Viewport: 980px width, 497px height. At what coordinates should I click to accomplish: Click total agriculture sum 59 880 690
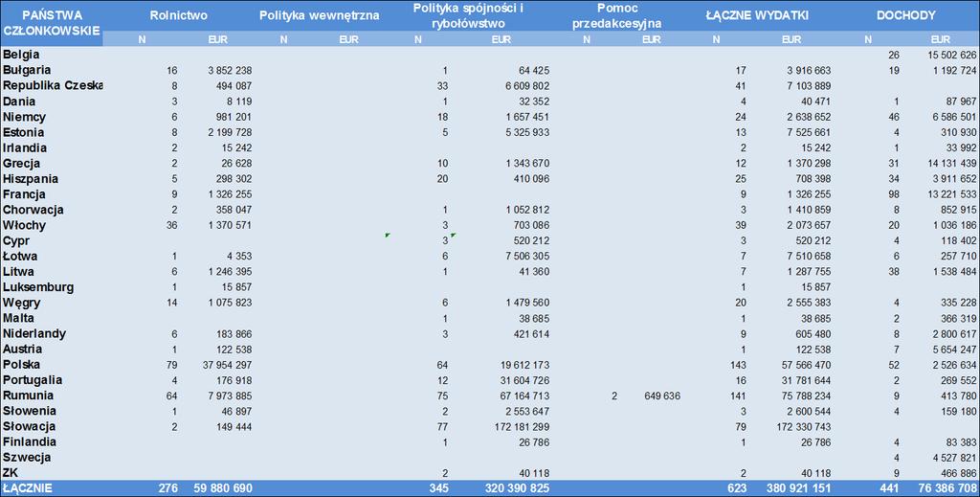point(223,488)
